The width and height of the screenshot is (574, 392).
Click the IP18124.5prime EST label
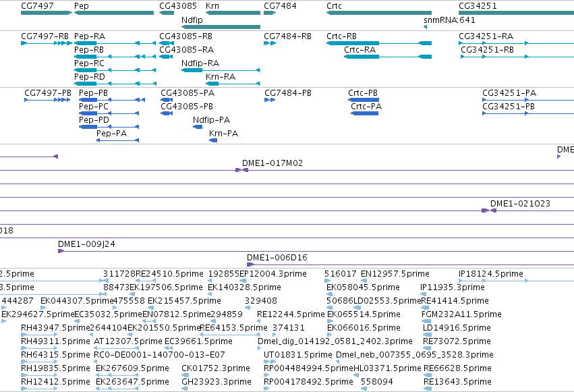pos(491,274)
